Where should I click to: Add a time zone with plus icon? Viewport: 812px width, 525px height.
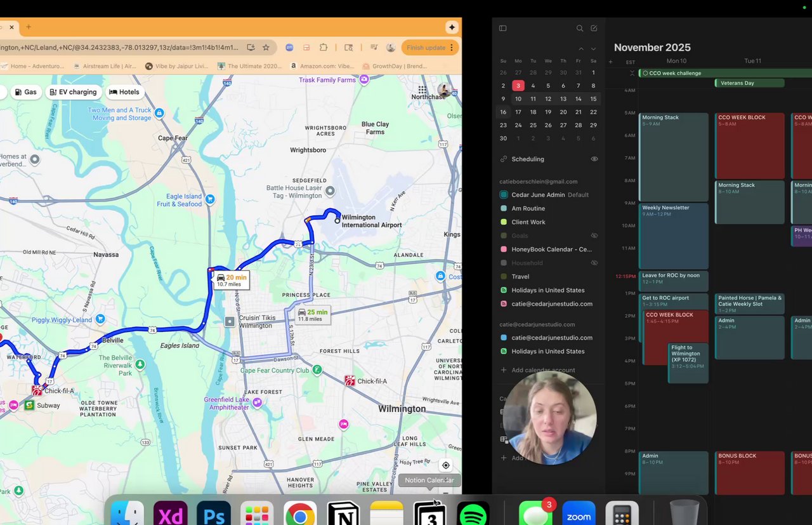(610, 62)
